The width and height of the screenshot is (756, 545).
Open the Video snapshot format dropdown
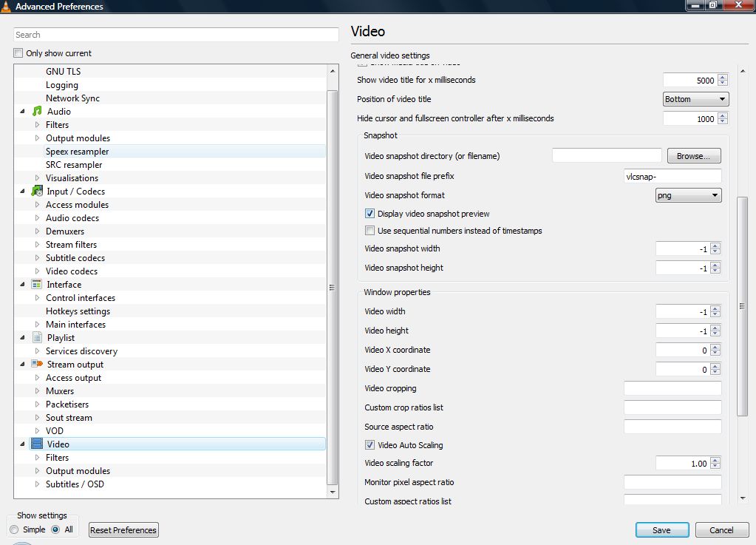(x=688, y=195)
